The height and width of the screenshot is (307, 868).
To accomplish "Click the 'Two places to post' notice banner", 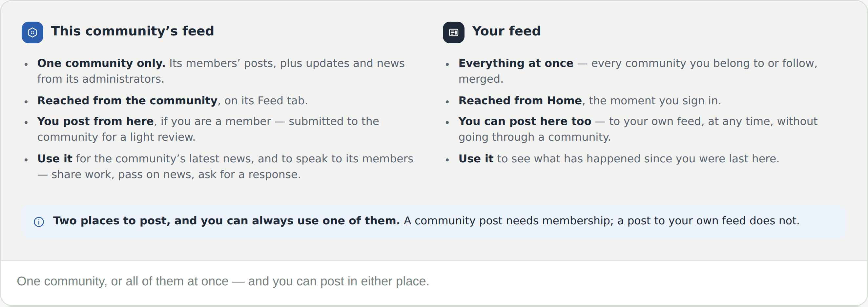I will 434,222.
